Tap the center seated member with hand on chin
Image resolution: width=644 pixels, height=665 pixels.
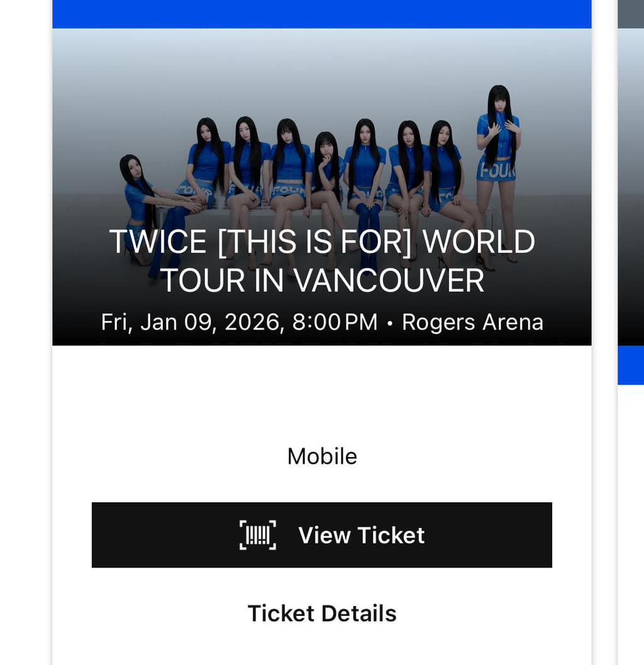[x=326, y=187]
